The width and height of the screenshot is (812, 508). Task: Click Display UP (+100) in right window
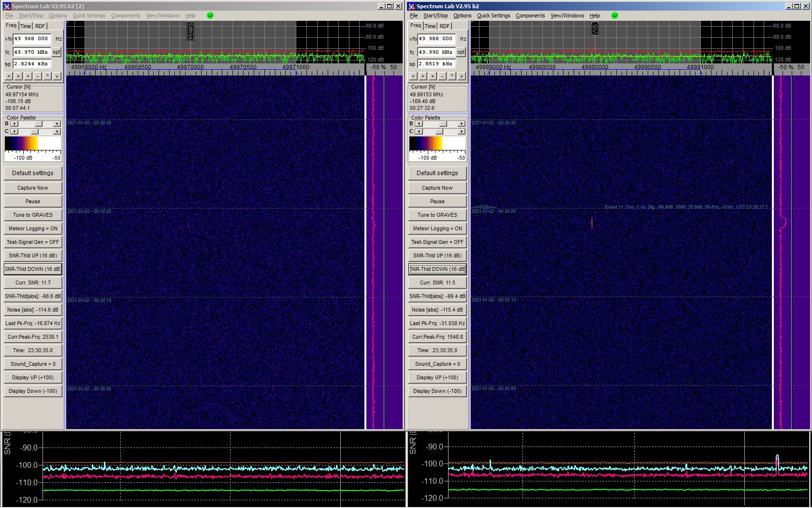tap(437, 377)
